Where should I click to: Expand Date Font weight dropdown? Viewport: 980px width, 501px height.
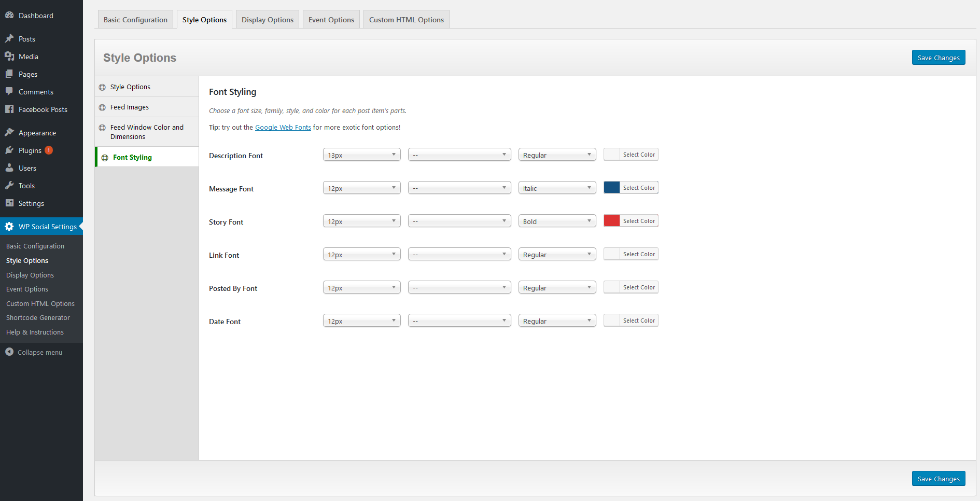point(557,321)
